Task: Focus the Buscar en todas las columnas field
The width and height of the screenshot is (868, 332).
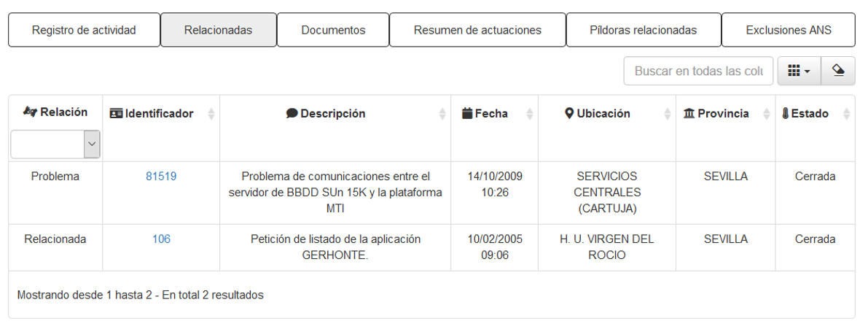Action: [699, 71]
